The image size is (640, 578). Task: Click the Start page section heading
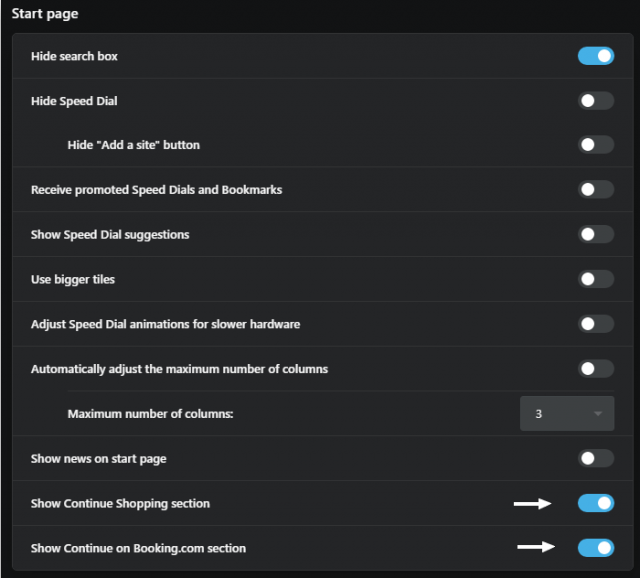click(x=45, y=14)
